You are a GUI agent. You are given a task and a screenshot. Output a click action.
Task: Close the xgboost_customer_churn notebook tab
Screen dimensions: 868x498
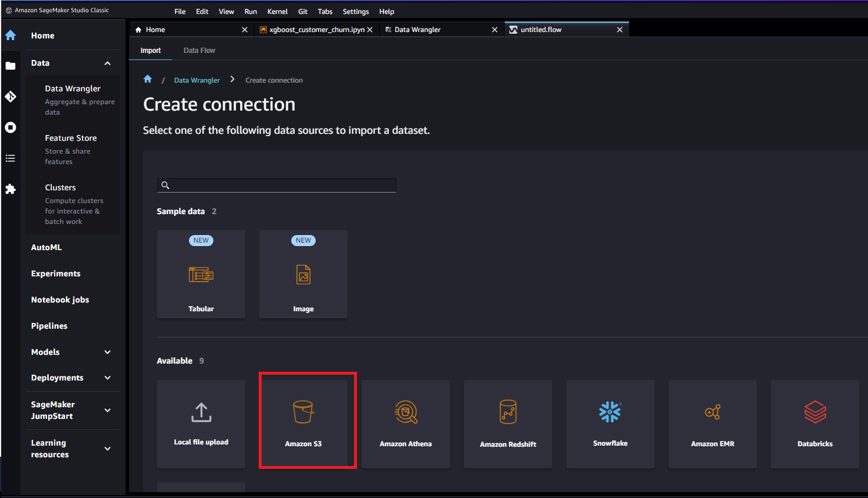point(370,30)
